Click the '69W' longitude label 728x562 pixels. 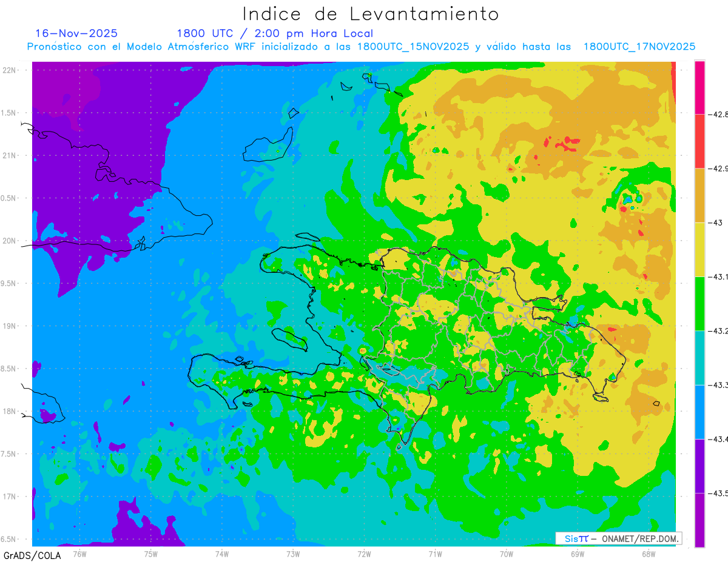tap(578, 554)
